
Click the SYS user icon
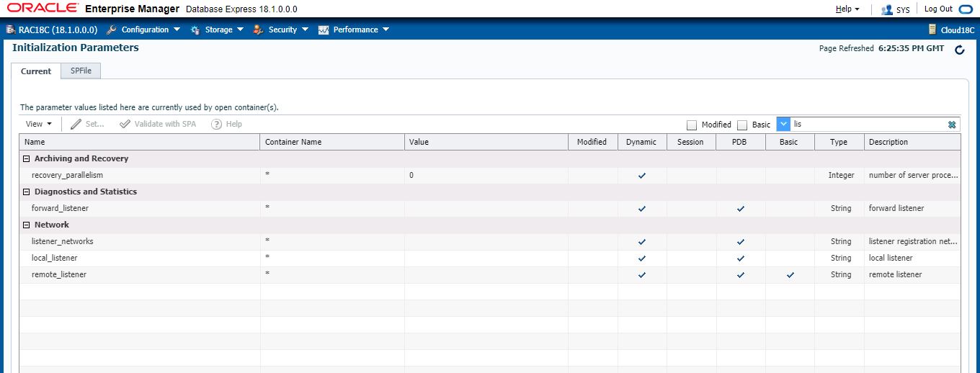[x=887, y=10]
